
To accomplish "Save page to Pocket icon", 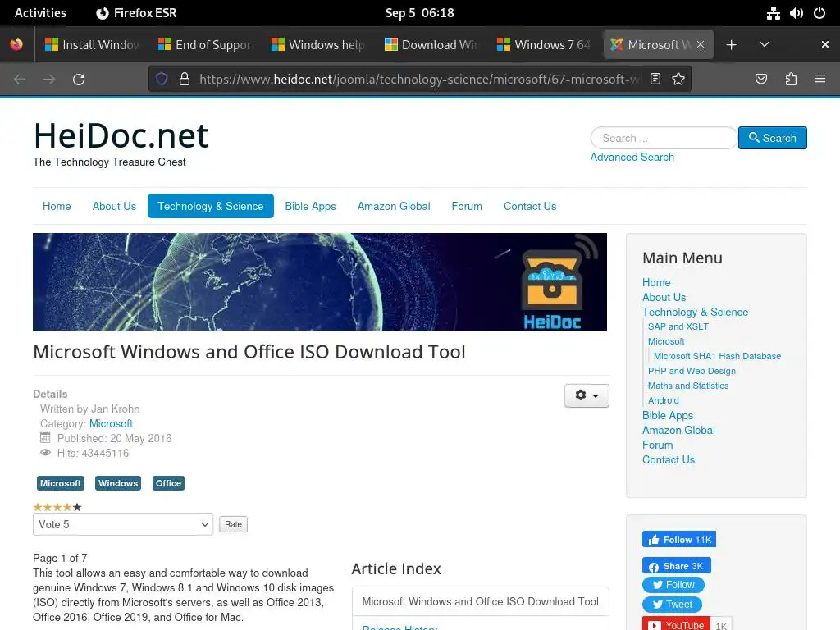I will pos(760,80).
